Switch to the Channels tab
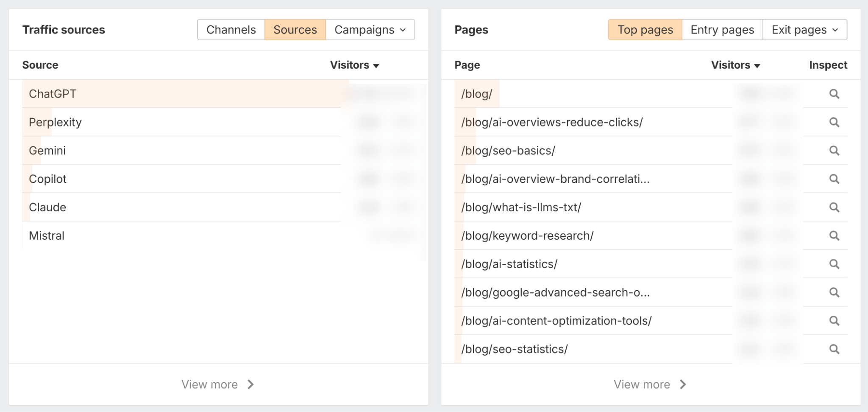Image resolution: width=868 pixels, height=412 pixels. click(x=231, y=30)
